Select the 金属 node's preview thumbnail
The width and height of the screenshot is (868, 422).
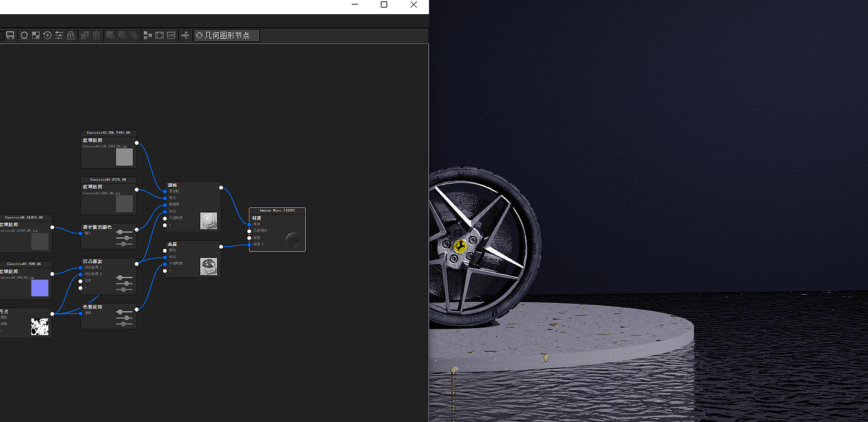click(208, 266)
